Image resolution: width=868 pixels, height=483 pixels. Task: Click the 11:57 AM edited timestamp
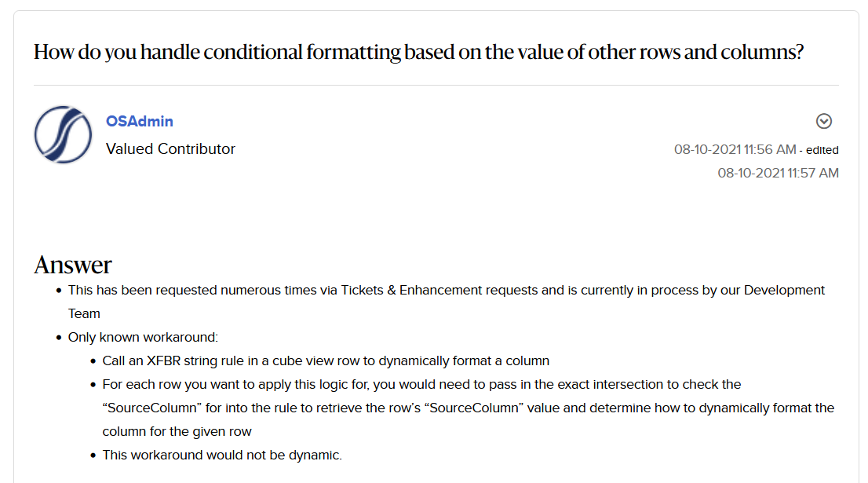(x=778, y=173)
